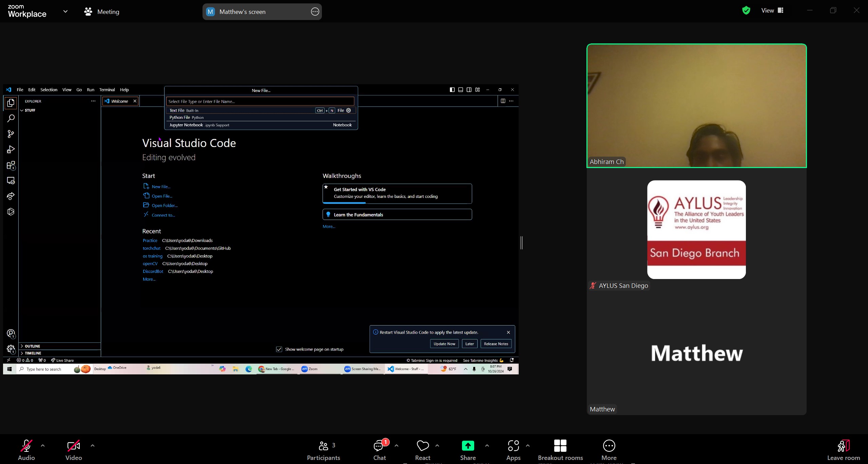Expand video options arrow next to Video
Image resolution: width=868 pixels, height=464 pixels.
tap(93, 446)
